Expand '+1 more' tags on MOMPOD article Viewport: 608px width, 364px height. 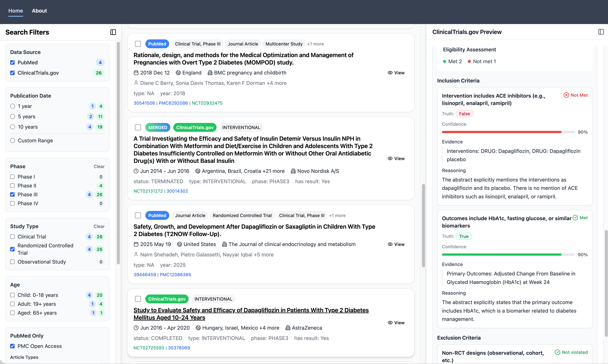tap(315, 44)
